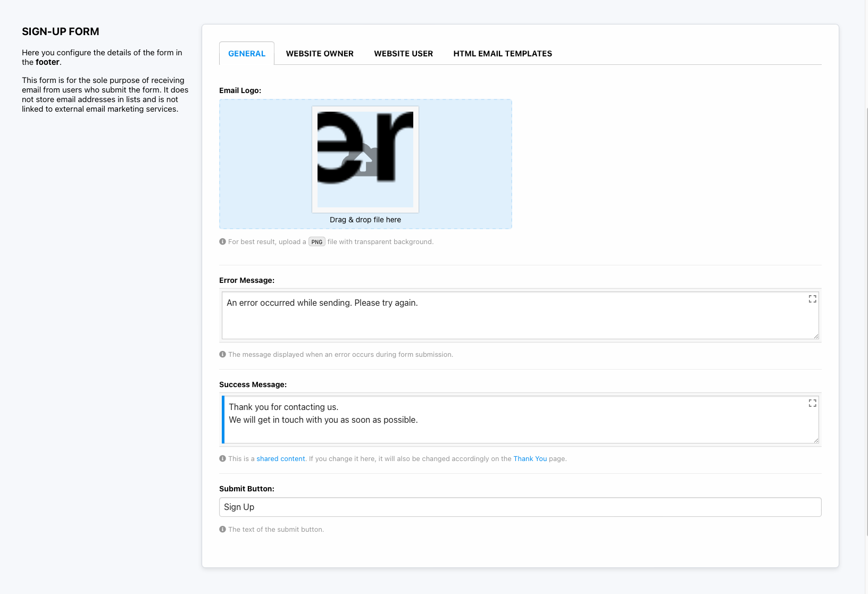Follow the Thank You page link
The height and width of the screenshot is (594, 868).
[x=530, y=459]
